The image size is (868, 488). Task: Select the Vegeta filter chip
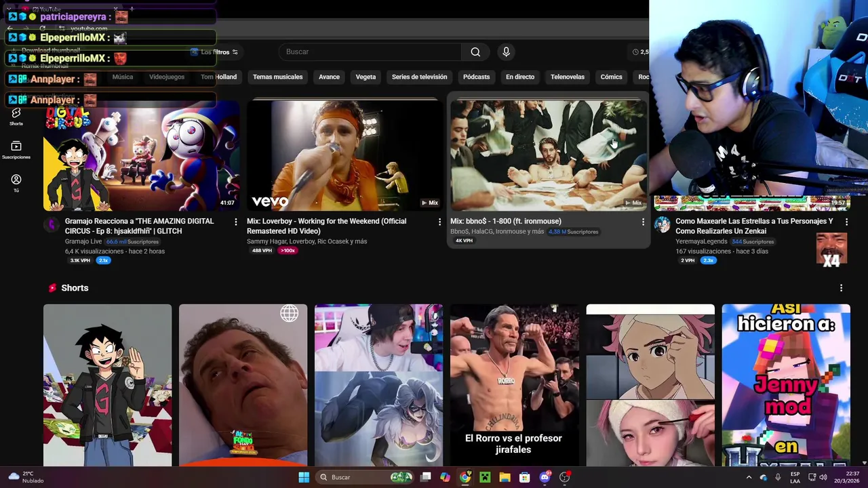point(366,77)
